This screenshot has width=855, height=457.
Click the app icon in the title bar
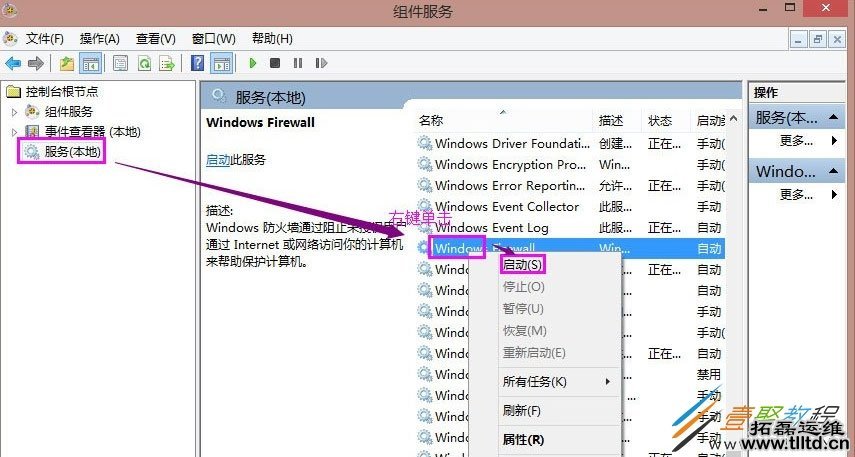(9, 10)
